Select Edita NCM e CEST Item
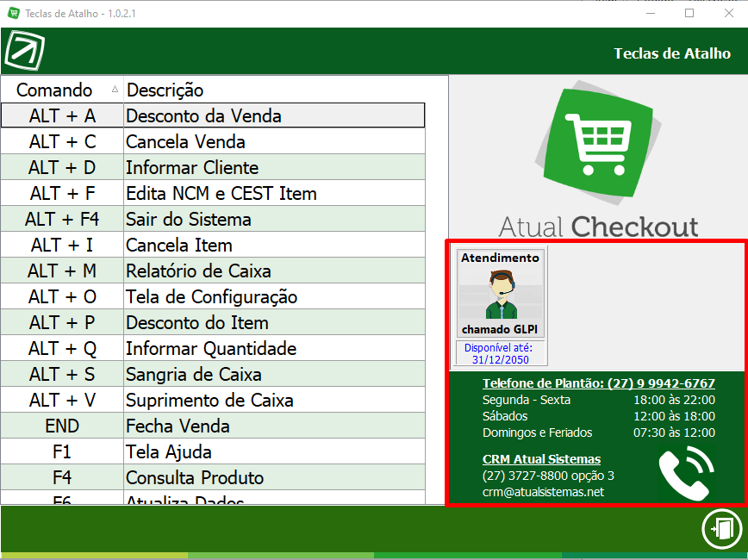This screenshot has width=748, height=560. pyautogui.click(x=274, y=193)
